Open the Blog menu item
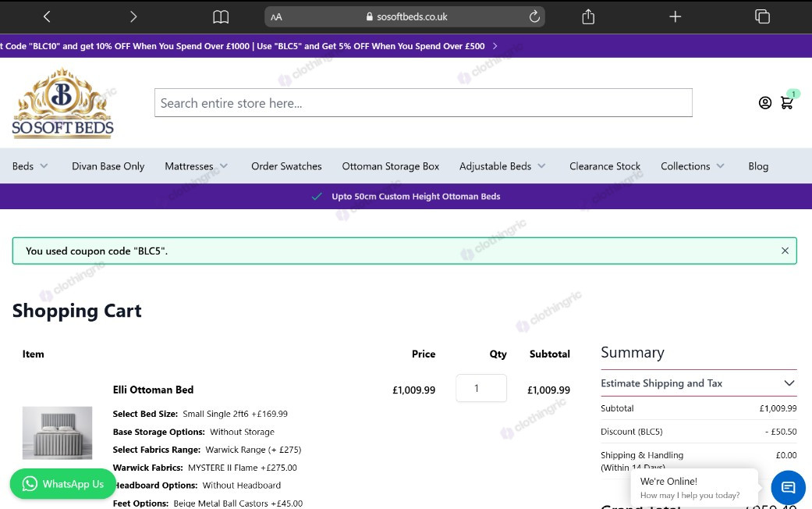 (x=758, y=166)
